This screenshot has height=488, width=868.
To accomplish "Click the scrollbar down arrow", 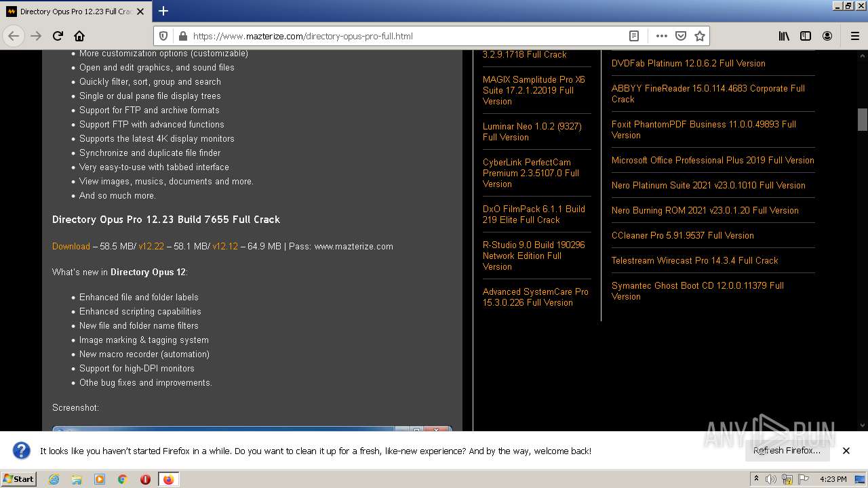I will [863, 426].
